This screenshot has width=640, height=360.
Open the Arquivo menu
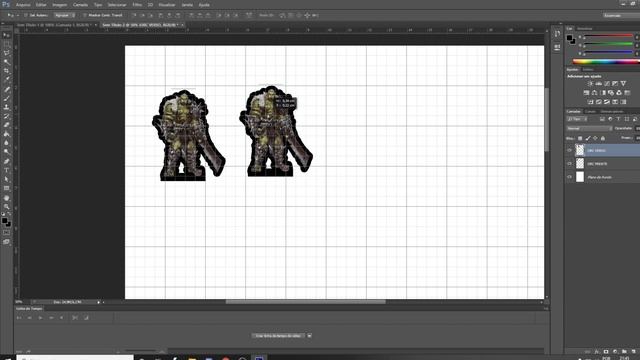pyautogui.click(x=23, y=5)
